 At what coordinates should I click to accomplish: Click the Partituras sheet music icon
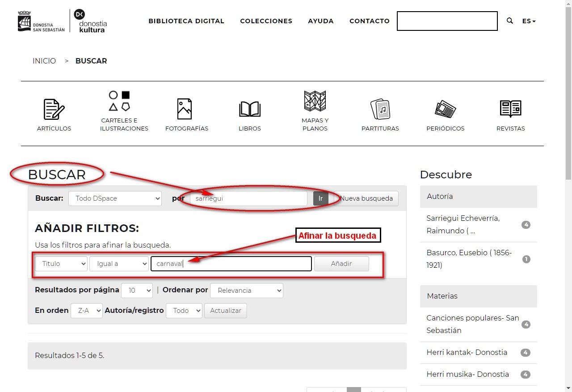point(380,109)
